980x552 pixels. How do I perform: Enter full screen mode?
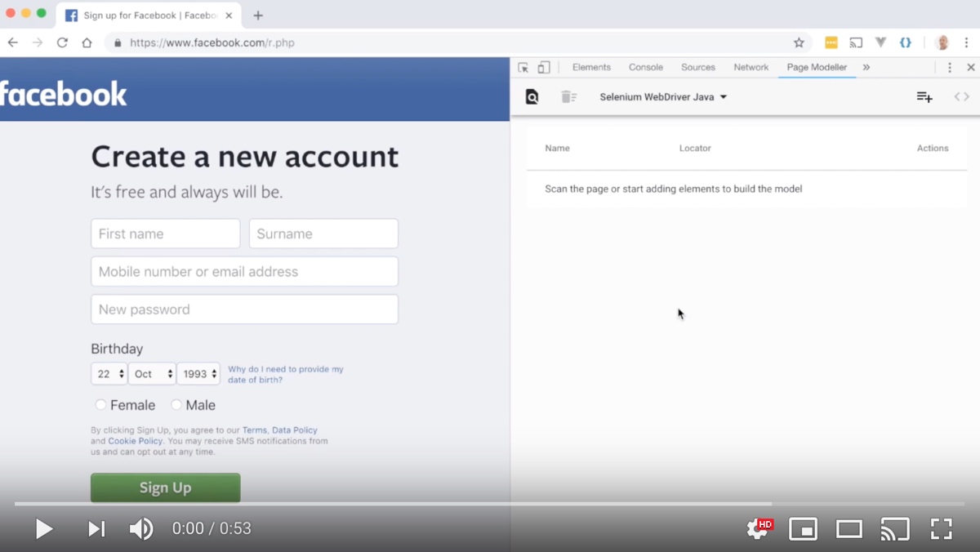click(942, 529)
